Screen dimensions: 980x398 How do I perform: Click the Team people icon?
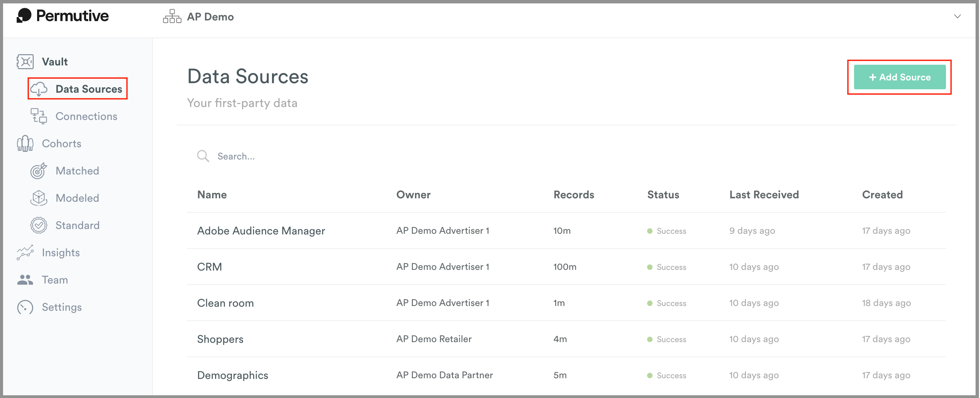click(25, 280)
